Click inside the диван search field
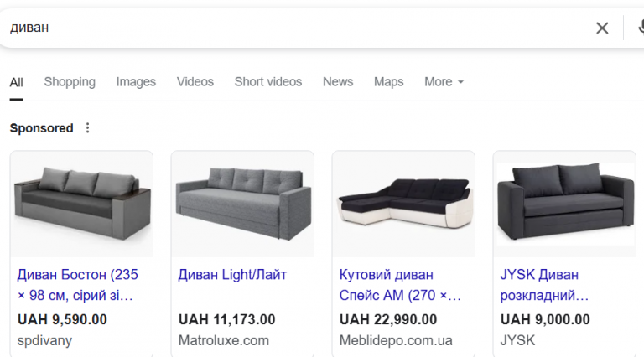Image resolution: width=644 pixels, height=357 pixels. pos(296,28)
